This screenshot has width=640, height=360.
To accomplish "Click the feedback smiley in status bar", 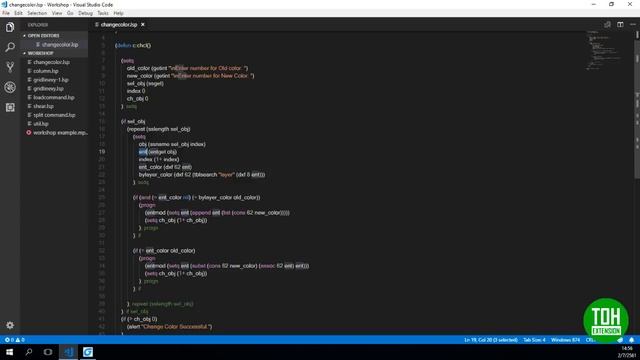I will point(620,340).
